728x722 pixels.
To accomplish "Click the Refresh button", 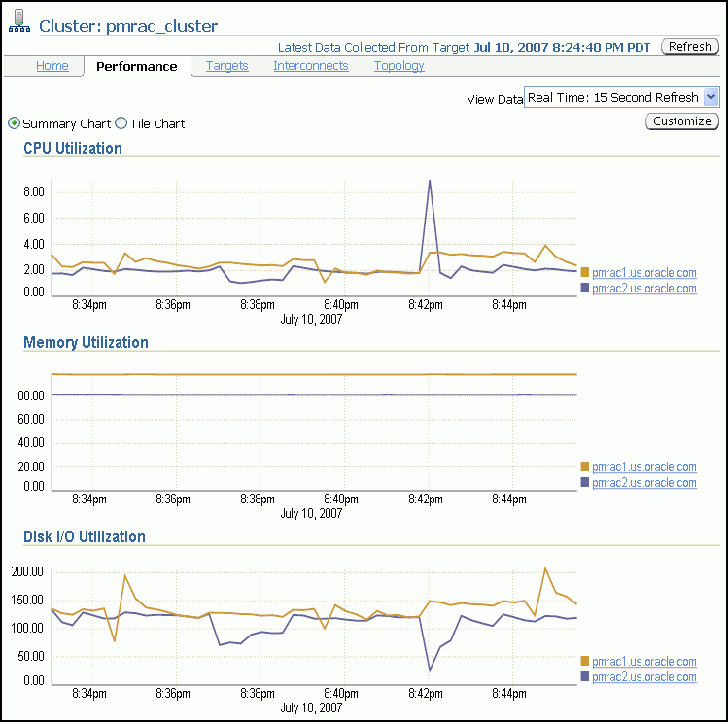I will pyautogui.click(x=690, y=47).
